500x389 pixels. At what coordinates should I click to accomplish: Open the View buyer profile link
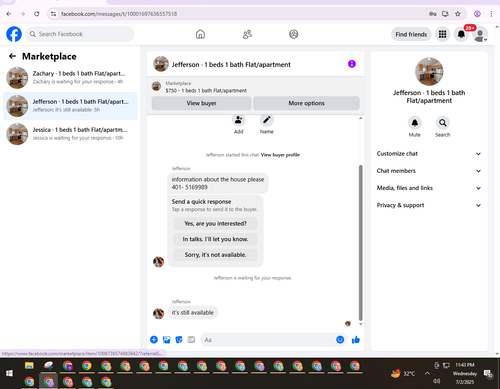tap(280, 155)
